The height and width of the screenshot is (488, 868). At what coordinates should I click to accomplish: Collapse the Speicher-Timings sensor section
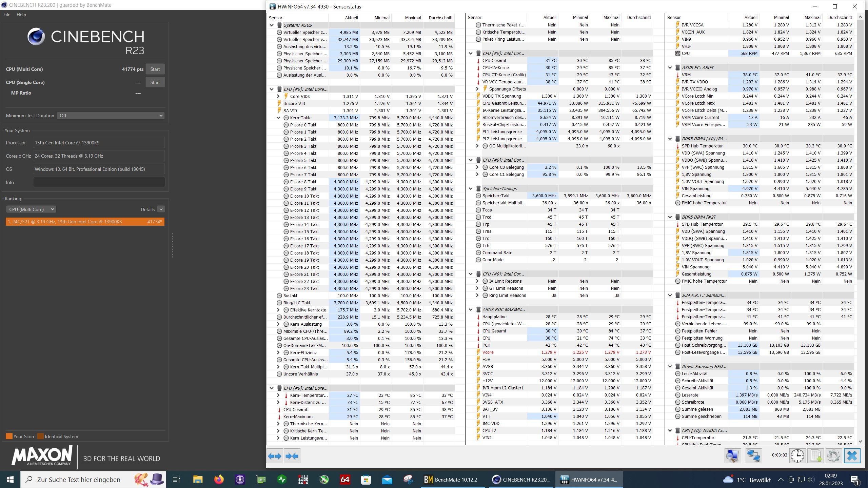pos(471,189)
